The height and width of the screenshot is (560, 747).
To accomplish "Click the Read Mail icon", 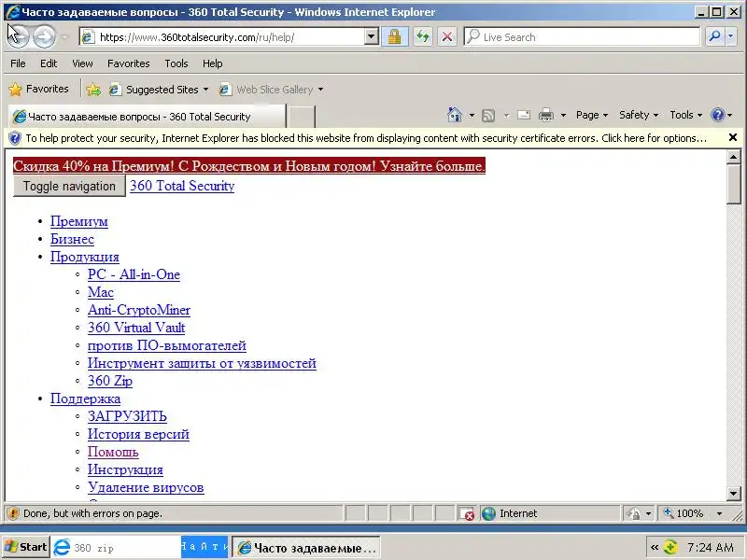I will click(x=524, y=115).
